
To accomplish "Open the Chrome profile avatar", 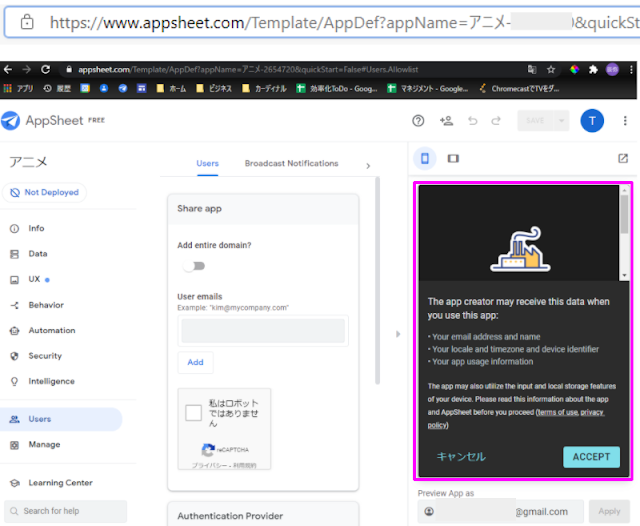I will pyautogui.click(x=612, y=70).
